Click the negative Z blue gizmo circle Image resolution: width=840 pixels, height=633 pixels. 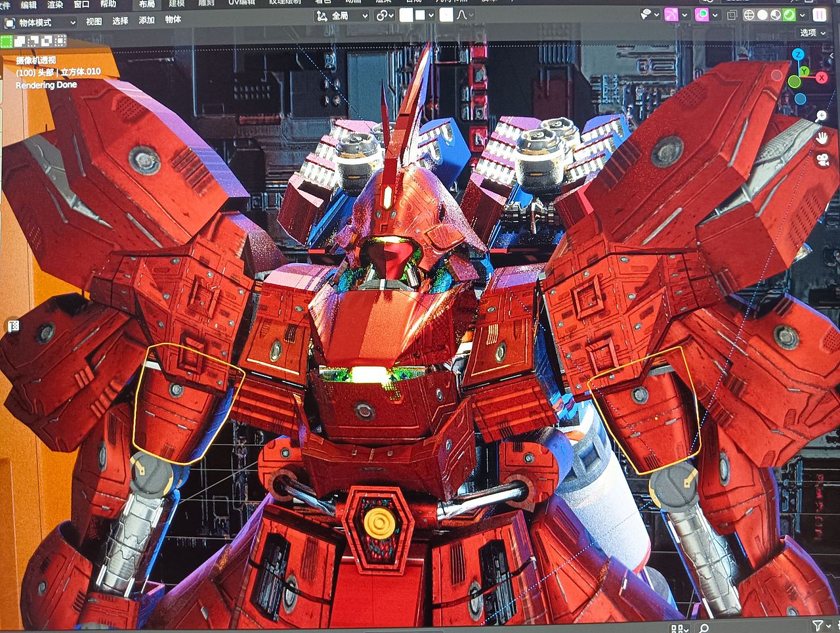click(x=800, y=99)
